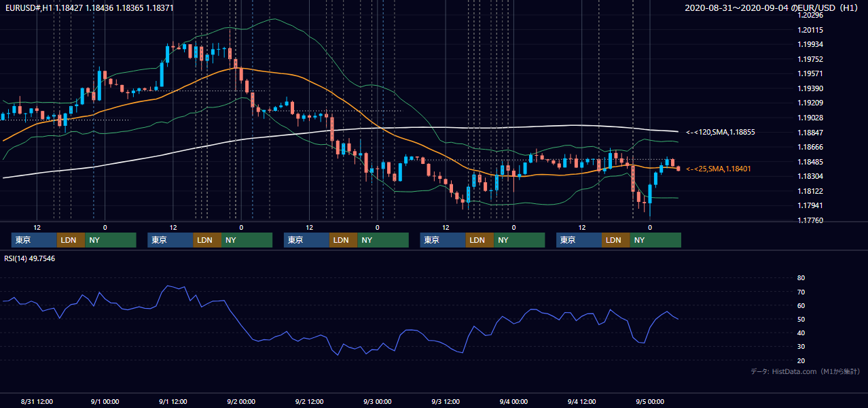The height and width of the screenshot is (408, 868).
Task: Click the RSI axis level 50
Action: point(801,319)
